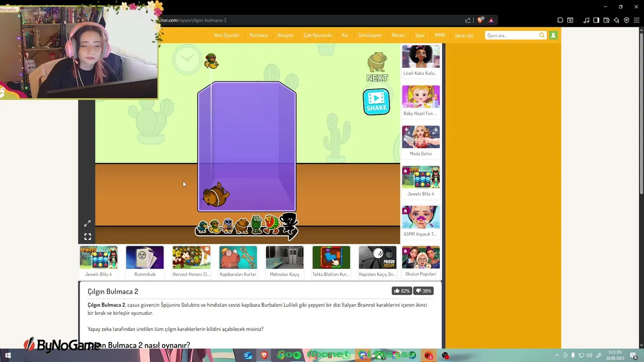Image resolution: width=644 pixels, height=362 pixels.
Task: Open Tahta Blokları game thumbnail
Action: [x=331, y=257]
